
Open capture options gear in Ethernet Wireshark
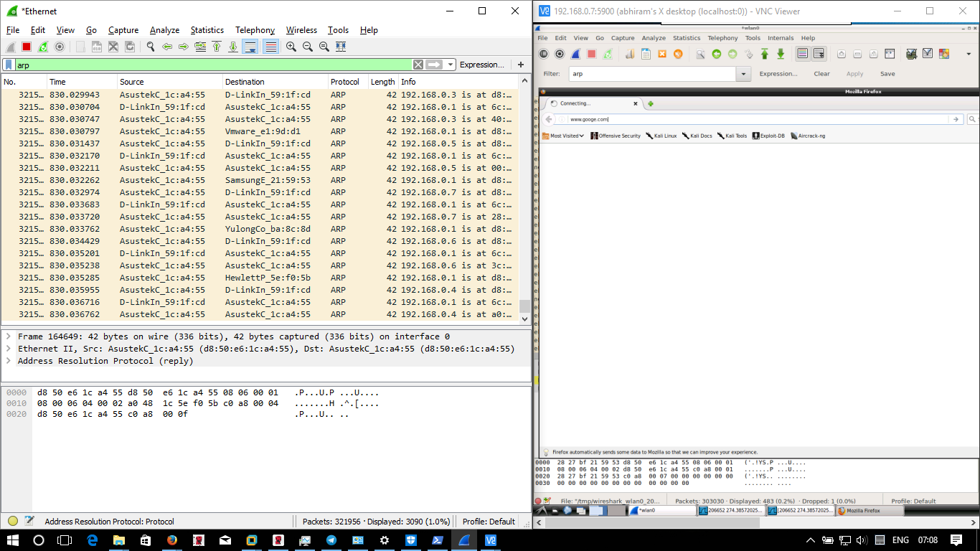tap(60, 47)
